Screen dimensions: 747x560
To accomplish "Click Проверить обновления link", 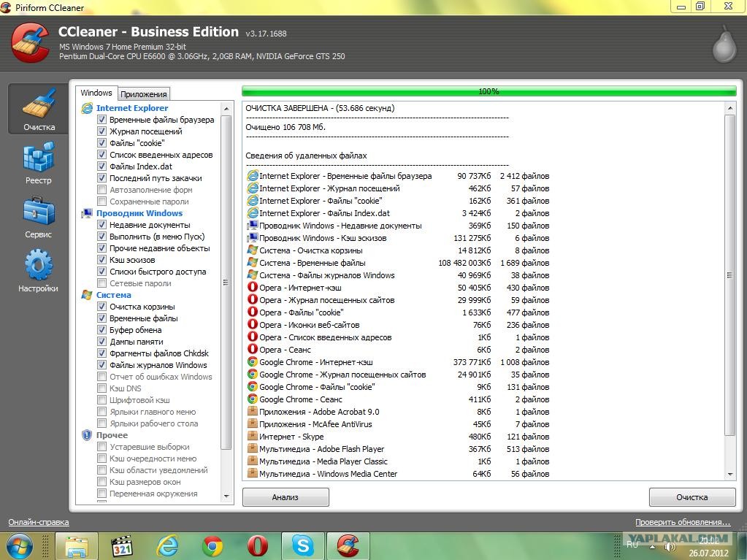I will [x=683, y=522].
